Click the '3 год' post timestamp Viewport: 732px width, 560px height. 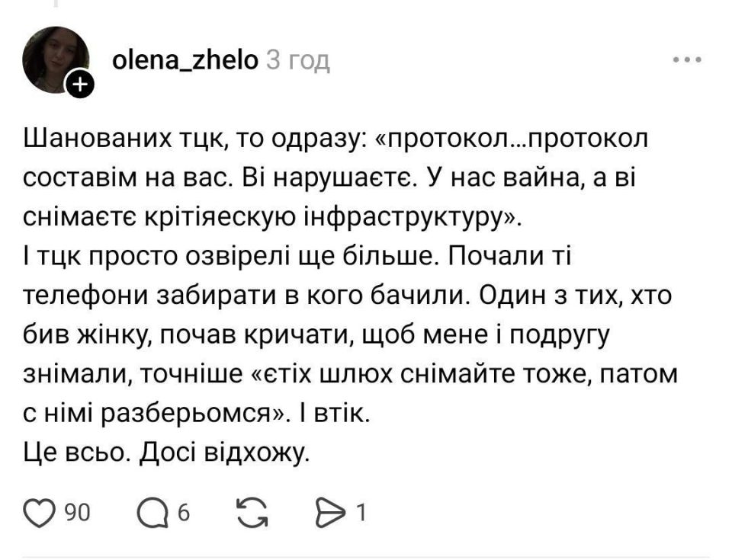pos(298,61)
